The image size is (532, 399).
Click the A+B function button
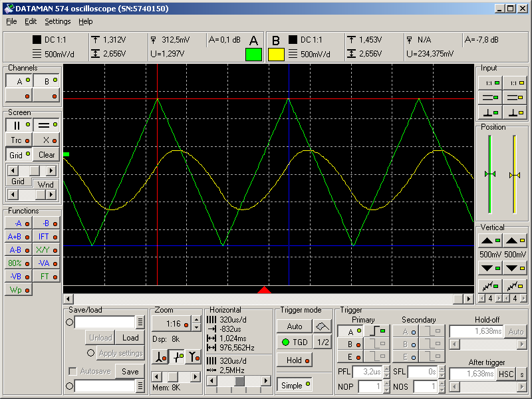pos(19,236)
